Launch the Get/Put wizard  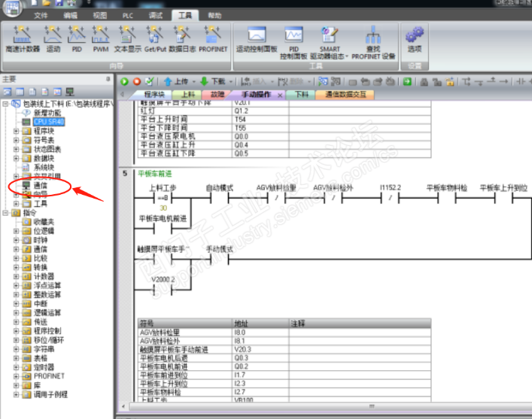point(155,39)
